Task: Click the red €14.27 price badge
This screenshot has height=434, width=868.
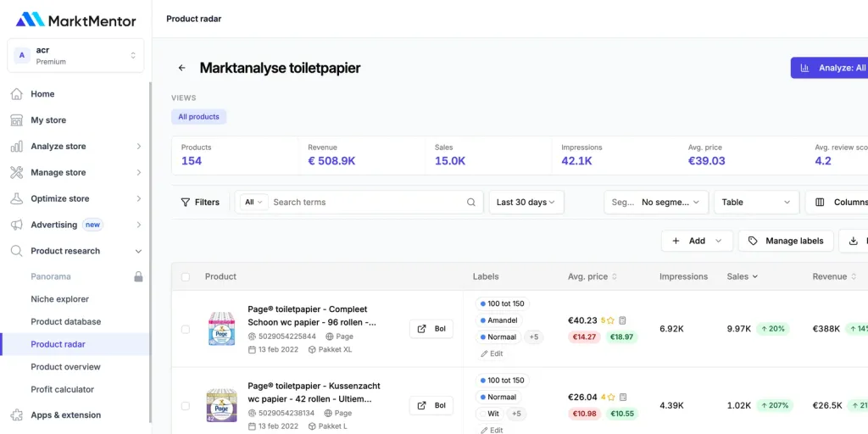Action: (584, 337)
